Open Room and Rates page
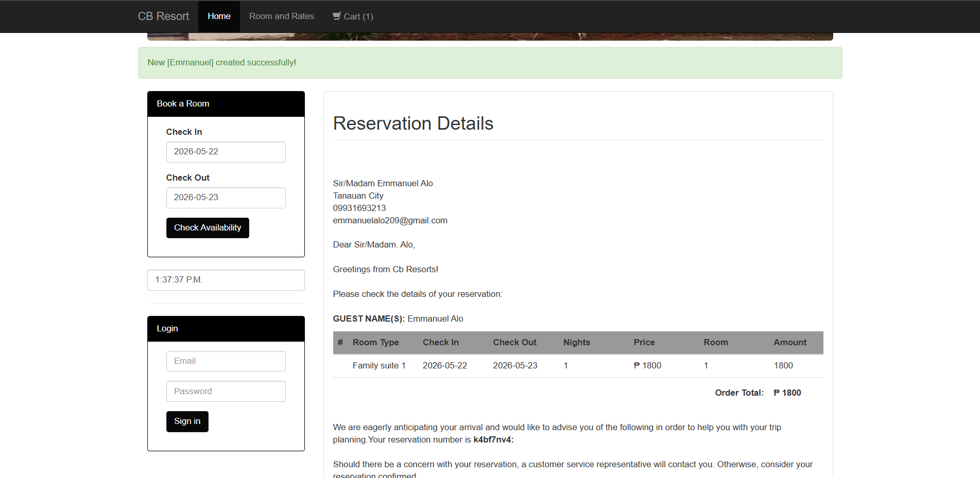The width and height of the screenshot is (980, 478). tap(282, 16)
